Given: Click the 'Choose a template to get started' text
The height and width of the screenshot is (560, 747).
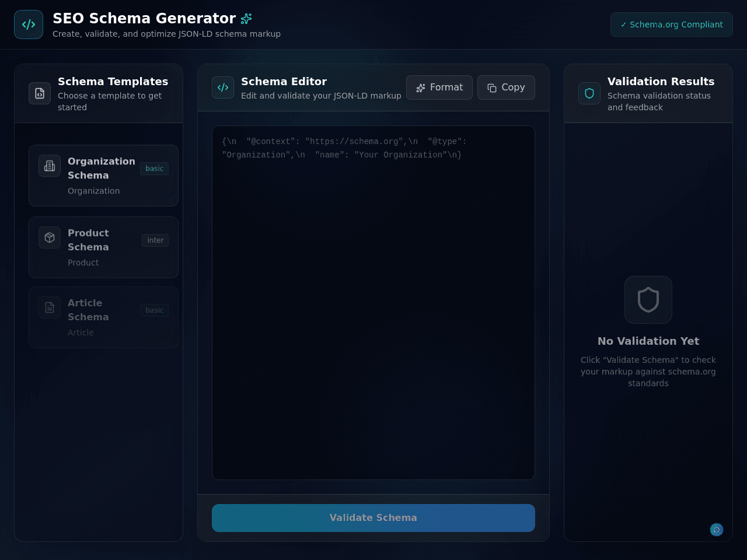Looking at the screenshot, I should click(110, 101).
